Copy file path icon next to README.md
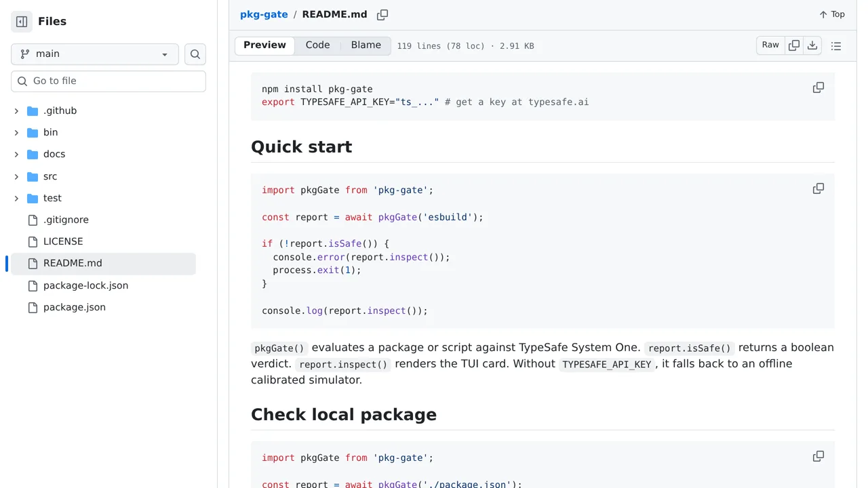The height and width of the screenshot is (488, 868). tap(382, 15)
